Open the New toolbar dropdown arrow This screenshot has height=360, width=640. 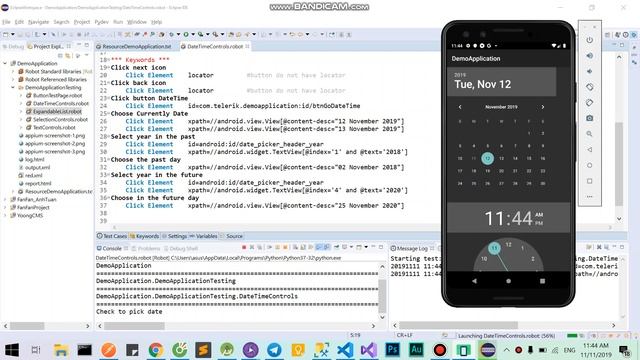12,35
